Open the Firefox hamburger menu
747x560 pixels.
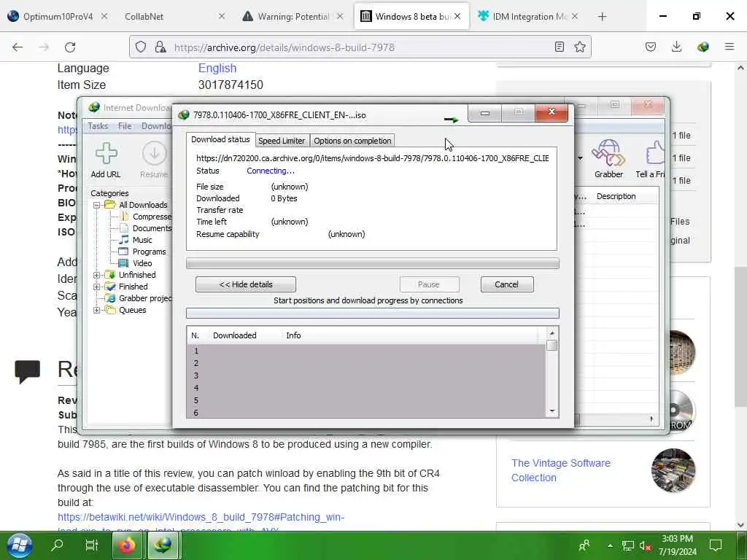729,47
